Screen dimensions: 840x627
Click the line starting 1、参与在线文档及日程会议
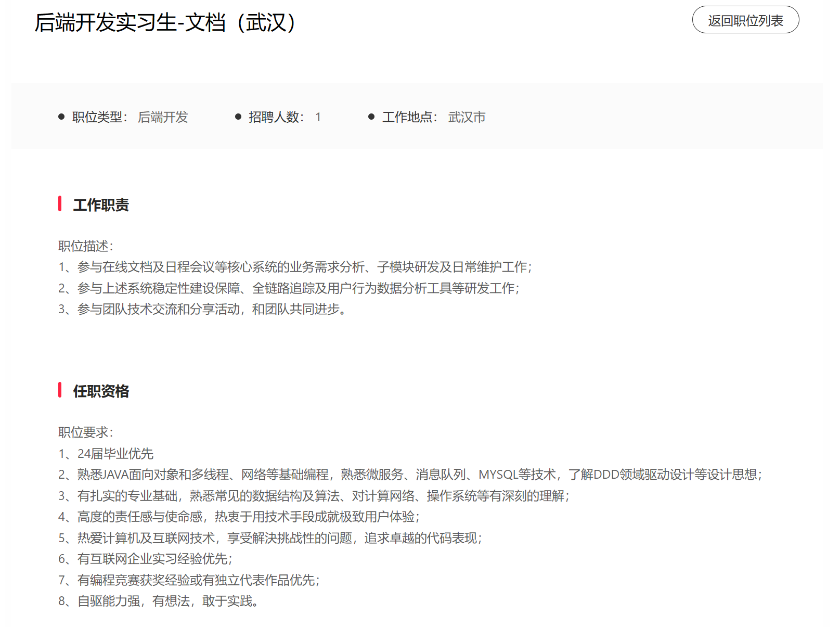point(295,267)
